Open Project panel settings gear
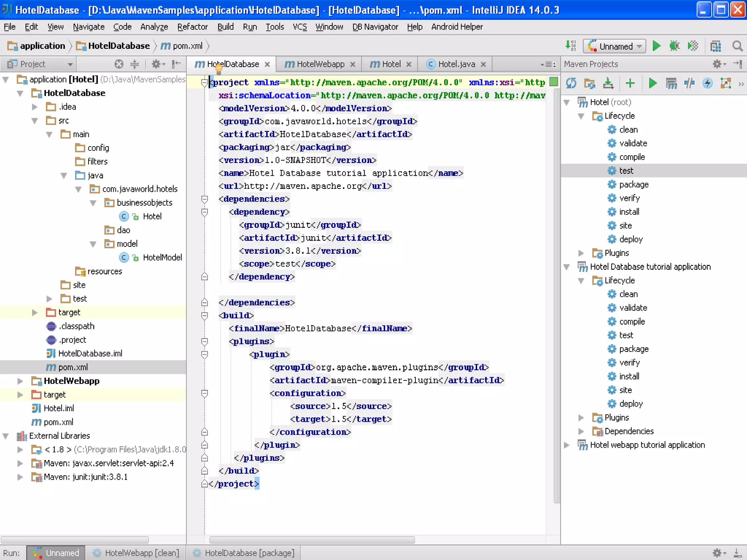The image size is (747, 560). (x=158, y=64)
